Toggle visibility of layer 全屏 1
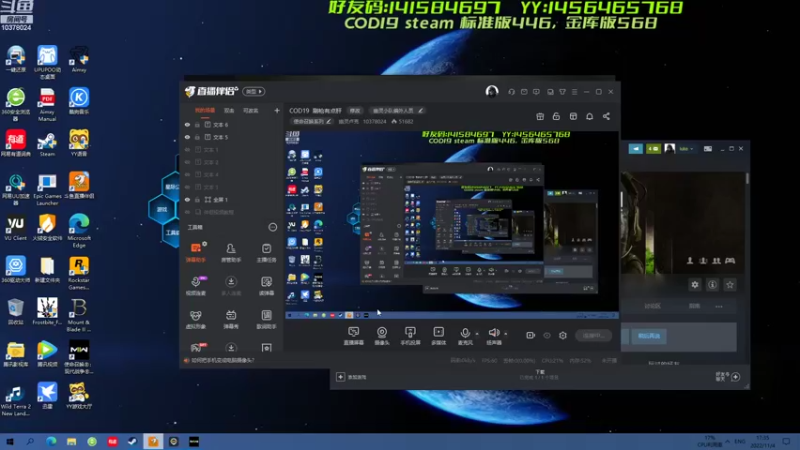The image size is (800, 450). click(187, 199)
